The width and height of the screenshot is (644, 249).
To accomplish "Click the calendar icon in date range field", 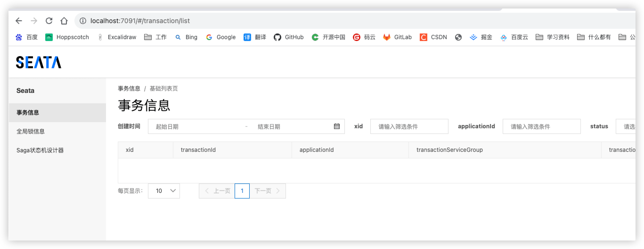I will pyautogui.click(x=337, y=126).
